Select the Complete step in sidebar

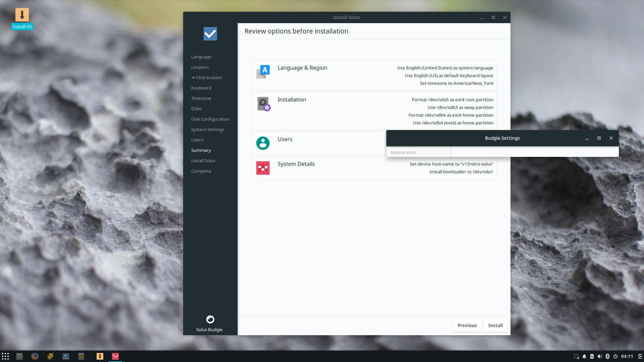(x=201, y=171)
